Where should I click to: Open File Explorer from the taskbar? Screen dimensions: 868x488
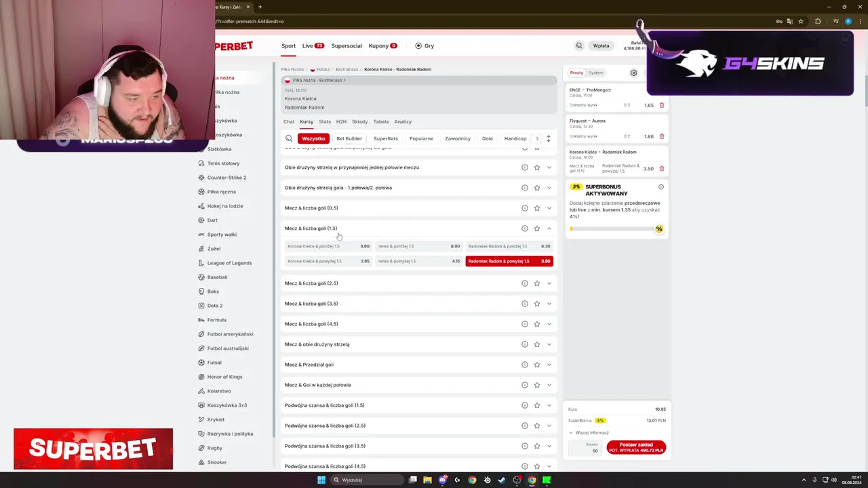coord(427,480)
